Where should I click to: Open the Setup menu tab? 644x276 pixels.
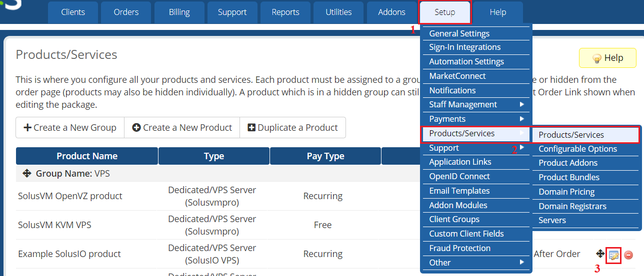click(445, 12)
